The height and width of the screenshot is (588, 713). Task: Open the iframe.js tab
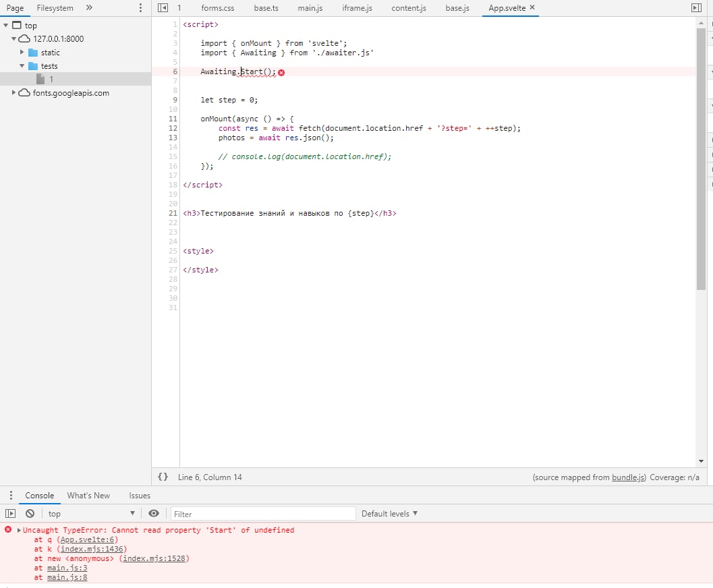(357, 7)
